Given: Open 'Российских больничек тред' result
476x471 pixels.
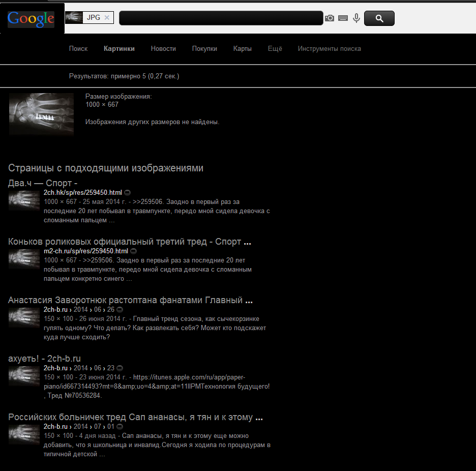Looking at the screenshot, I should 135,417.
